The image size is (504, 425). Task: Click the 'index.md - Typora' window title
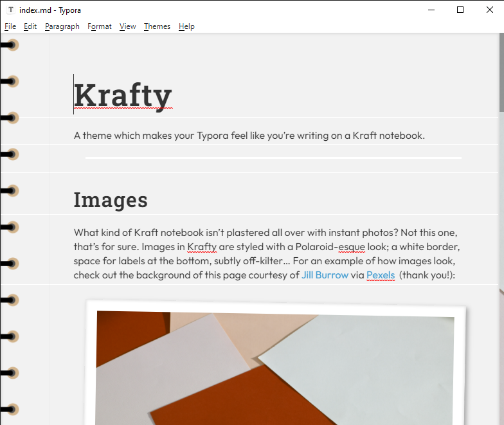[50, 10]
